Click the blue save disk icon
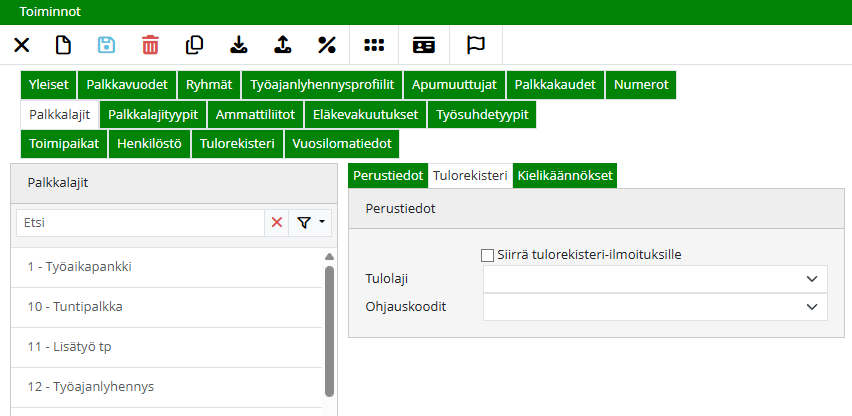This screenshot has width=852, height=416. click(x=106, y=45)
